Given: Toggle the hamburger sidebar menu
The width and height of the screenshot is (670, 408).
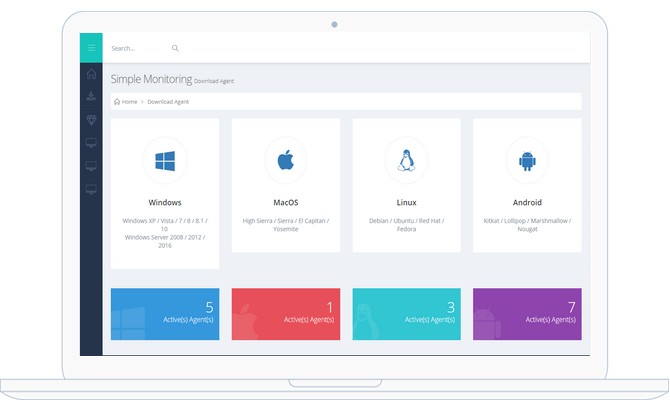Looking at the screenshot, I should (91, 48).
